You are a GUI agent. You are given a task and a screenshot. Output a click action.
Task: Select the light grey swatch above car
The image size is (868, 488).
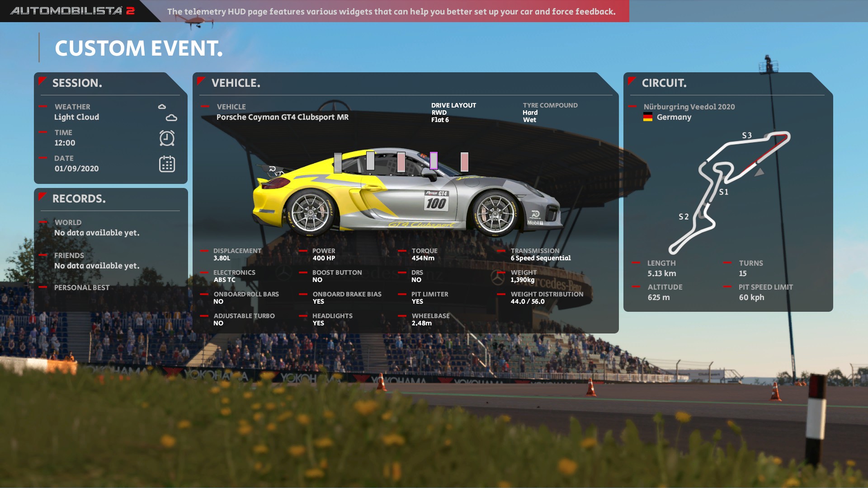[370, 161]
